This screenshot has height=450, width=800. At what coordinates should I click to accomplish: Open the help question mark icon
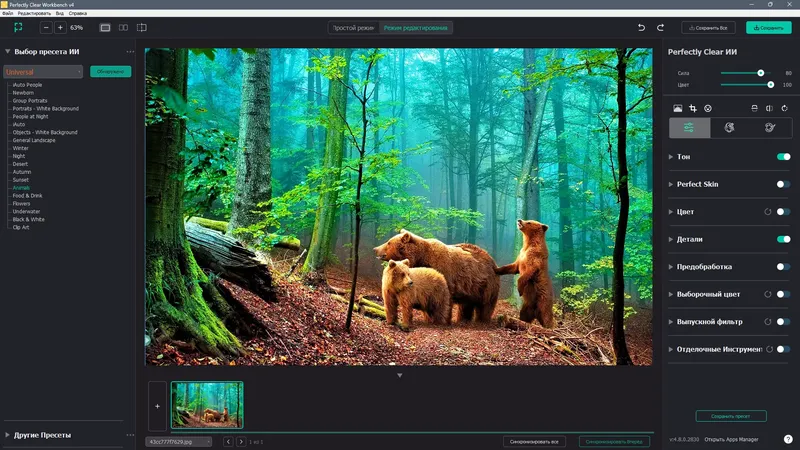788,439
